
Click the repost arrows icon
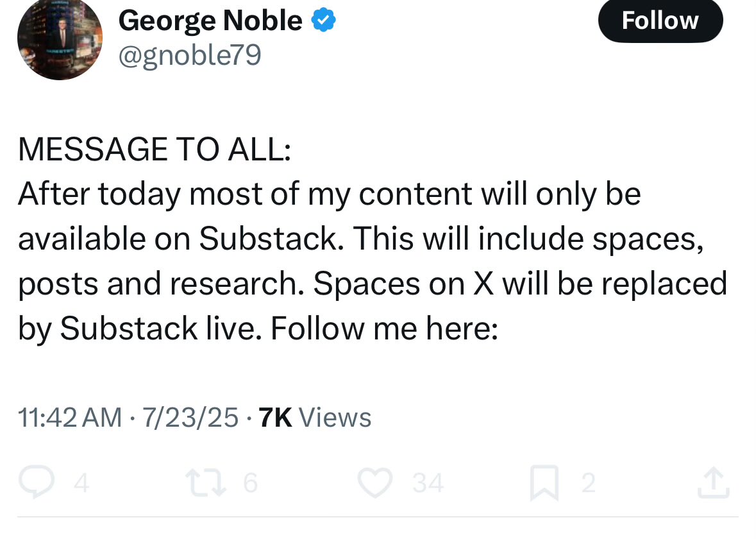[x=206, y=482]
